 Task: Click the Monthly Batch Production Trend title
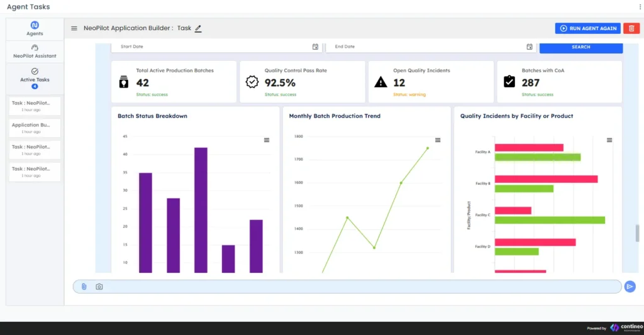click(335, 116)
